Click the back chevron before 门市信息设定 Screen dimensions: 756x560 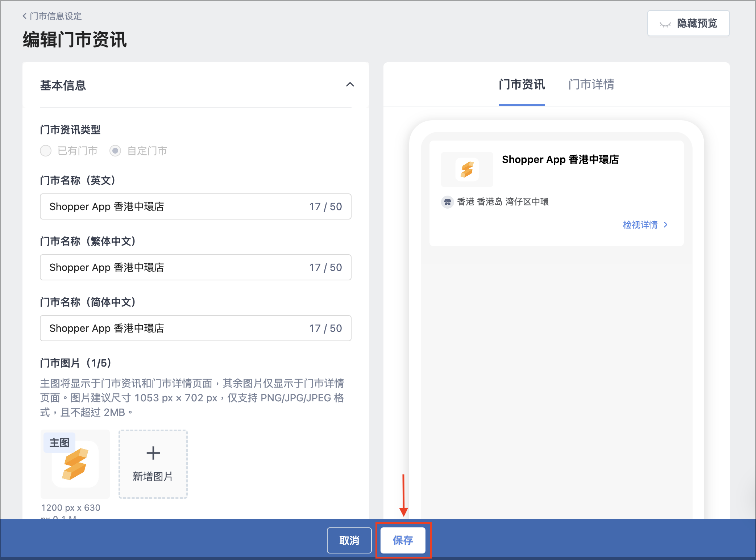point(25,16)
